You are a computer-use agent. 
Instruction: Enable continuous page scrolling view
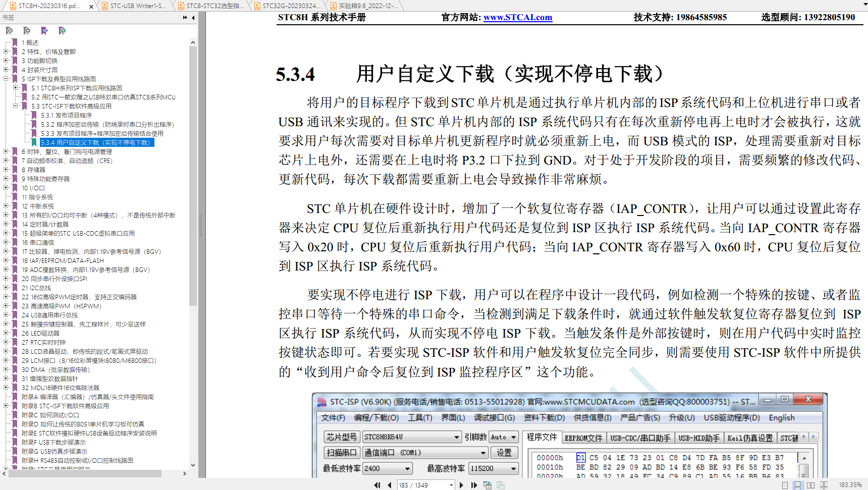(797, 485)
